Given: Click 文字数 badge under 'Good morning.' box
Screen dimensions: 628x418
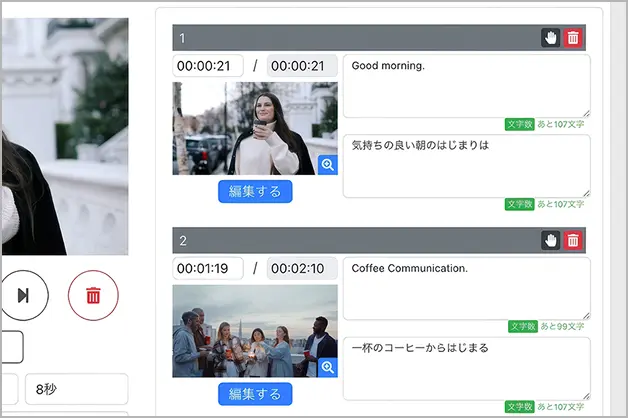Looking at the screenshot, I should [x=519, y=124].
